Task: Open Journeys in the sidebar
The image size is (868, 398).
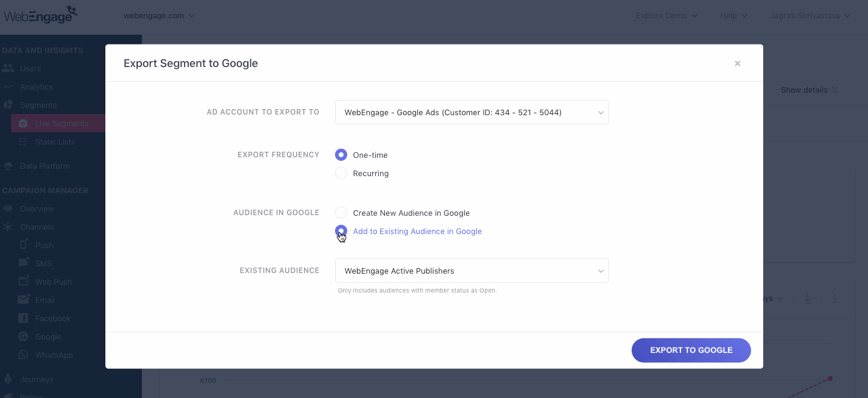Action: (37, 379)
